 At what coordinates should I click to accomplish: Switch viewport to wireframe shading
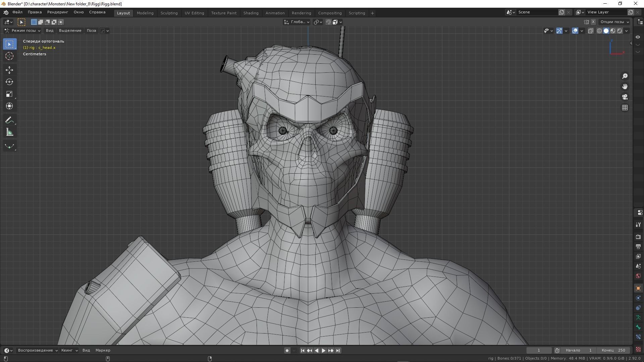(599, 31)
